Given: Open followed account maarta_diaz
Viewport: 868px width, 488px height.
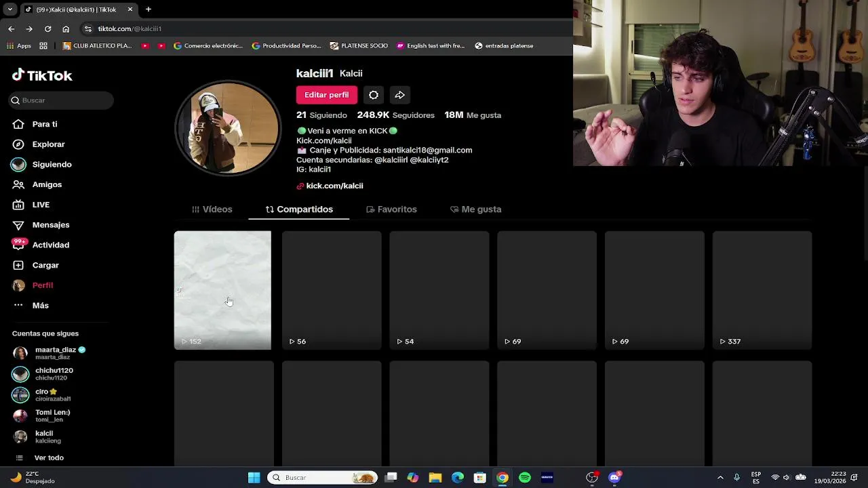Looking at the screenshot, I should click(x=50, y=353).
